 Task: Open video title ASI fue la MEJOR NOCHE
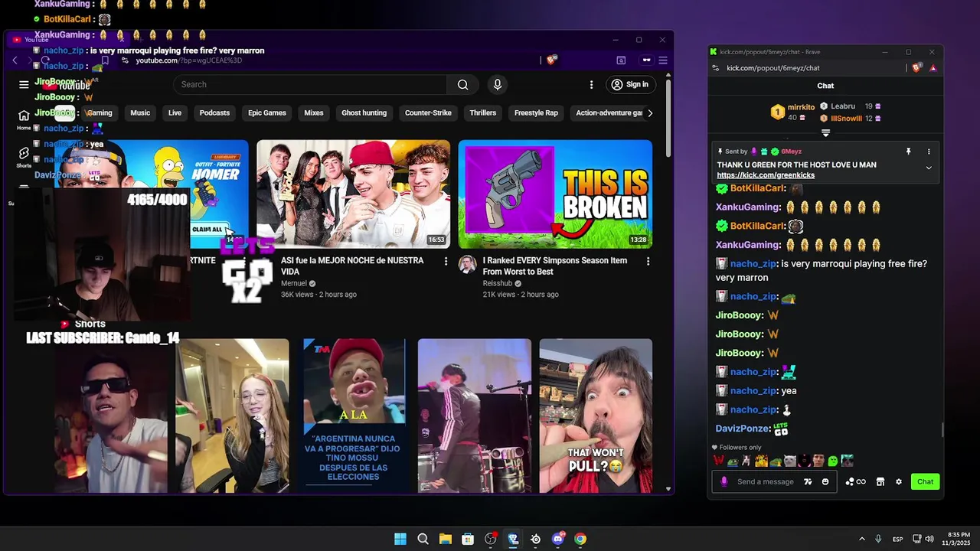point(352,266)
